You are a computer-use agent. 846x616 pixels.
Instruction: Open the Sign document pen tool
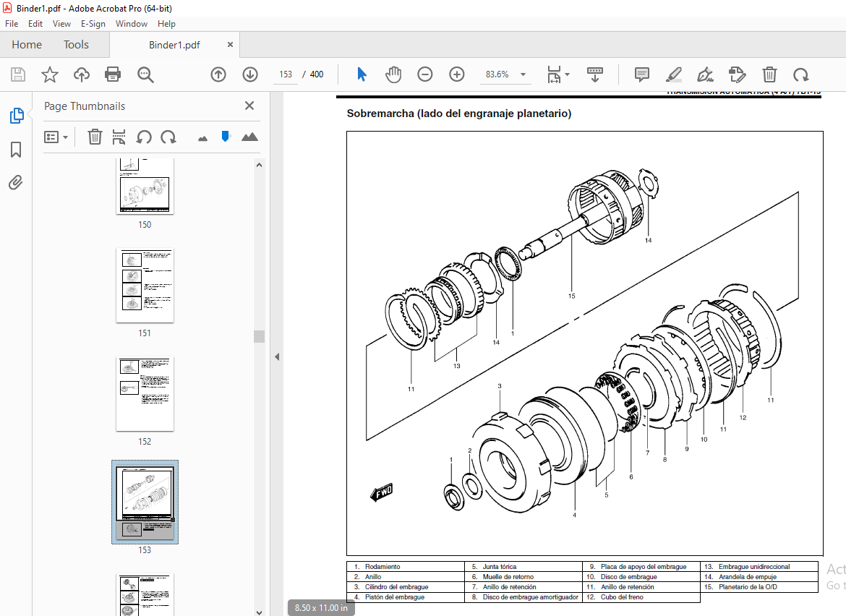(705, 74)
